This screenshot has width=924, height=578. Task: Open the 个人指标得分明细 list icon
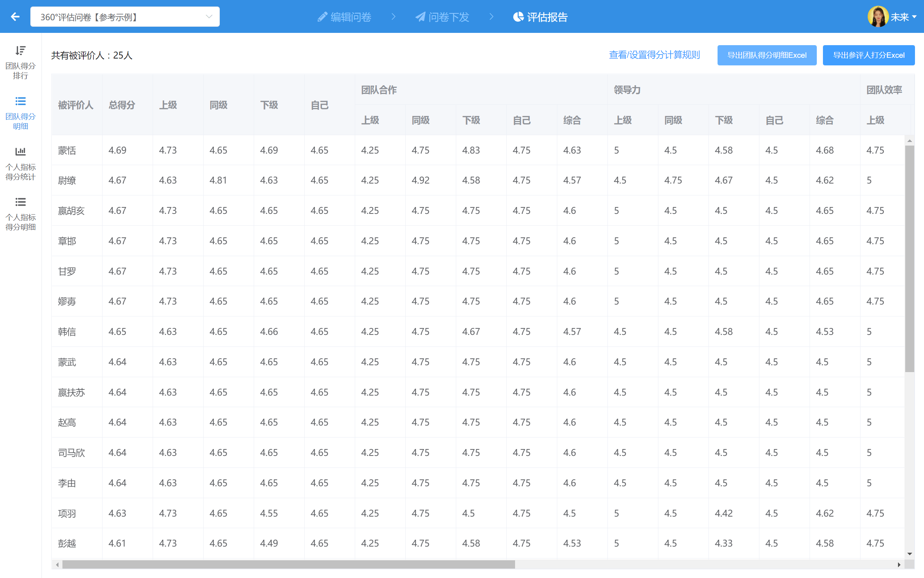pos(20,202)
